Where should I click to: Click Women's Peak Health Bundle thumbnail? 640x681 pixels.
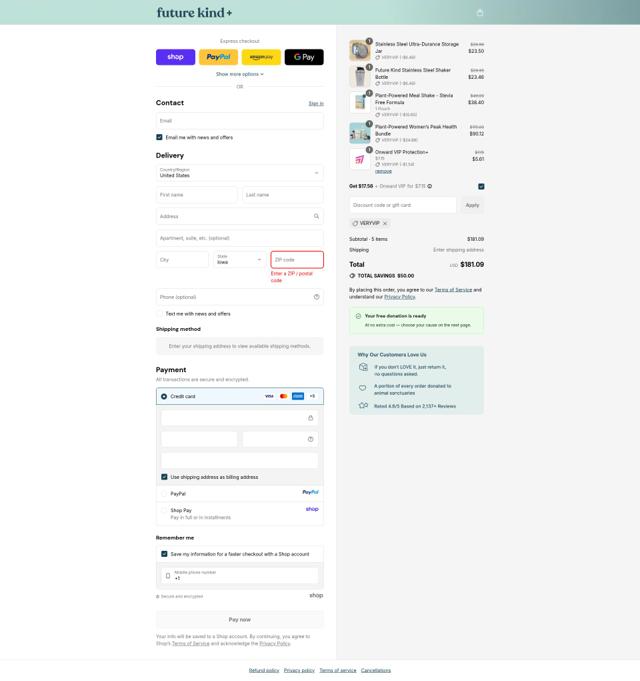pyautogui.click(x=360, y=133)
